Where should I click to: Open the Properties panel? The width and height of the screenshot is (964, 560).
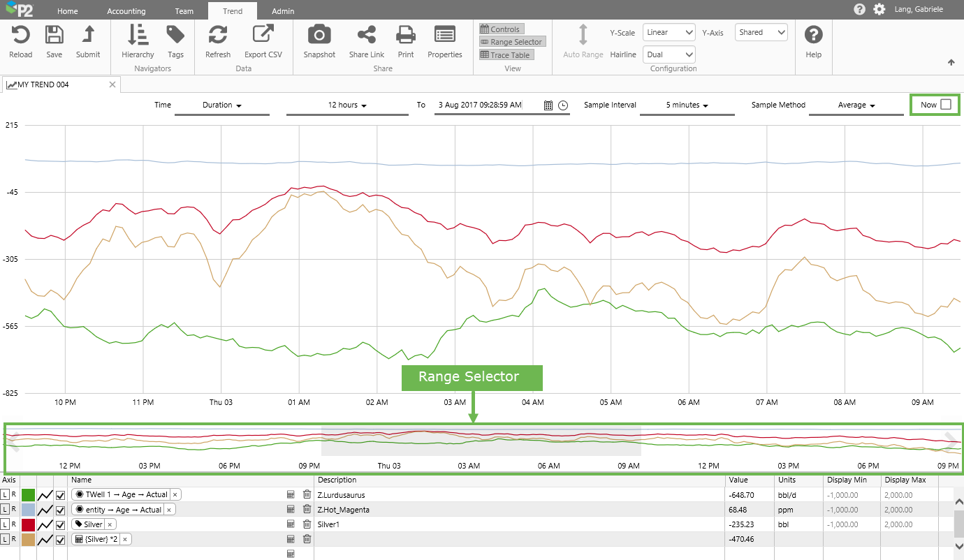click(x=444, y=41)
